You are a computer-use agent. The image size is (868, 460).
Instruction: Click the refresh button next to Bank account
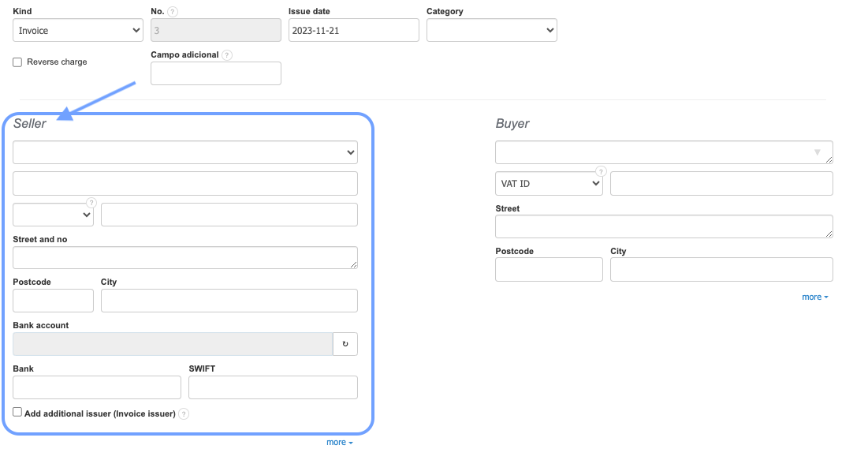(x=345, y=344)
